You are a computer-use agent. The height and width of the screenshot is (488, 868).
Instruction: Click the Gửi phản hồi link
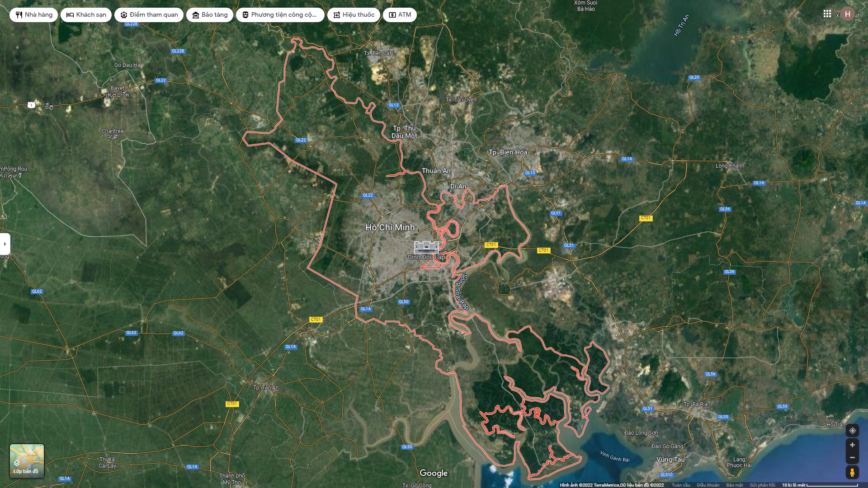pos(762,485)
